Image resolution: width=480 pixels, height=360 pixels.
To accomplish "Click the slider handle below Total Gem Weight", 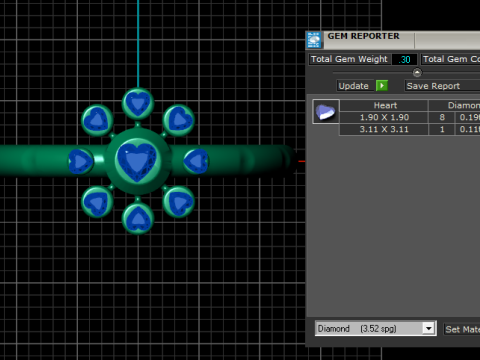I will [x=417, y=72].
